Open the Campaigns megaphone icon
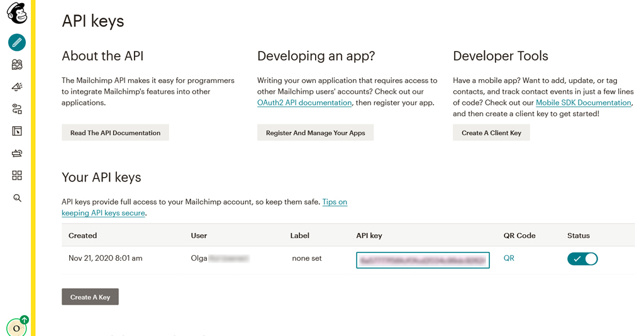644x336 pixels. coord(17,87)
